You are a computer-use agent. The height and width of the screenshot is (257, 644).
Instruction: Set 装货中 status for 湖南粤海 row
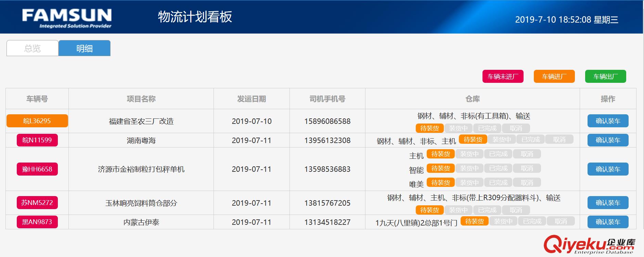point(502,140)
